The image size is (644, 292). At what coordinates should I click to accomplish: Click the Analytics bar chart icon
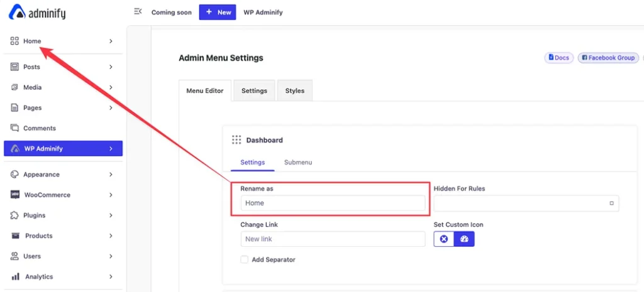[x=16, y=277]
